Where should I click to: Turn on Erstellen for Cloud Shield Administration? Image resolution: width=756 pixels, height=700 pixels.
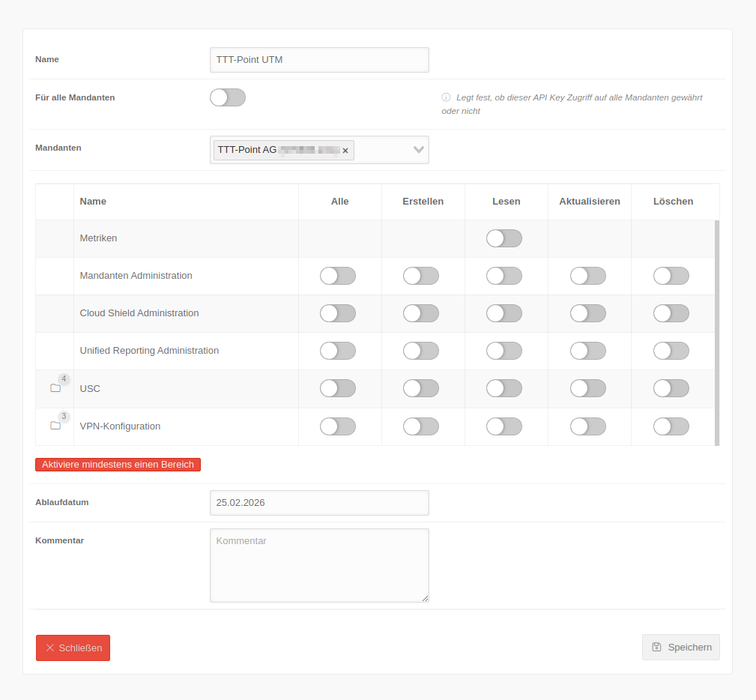coord(421,313)
